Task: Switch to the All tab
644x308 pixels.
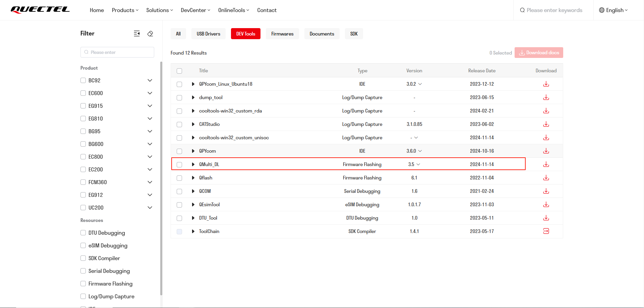Action: pos(178,34)
